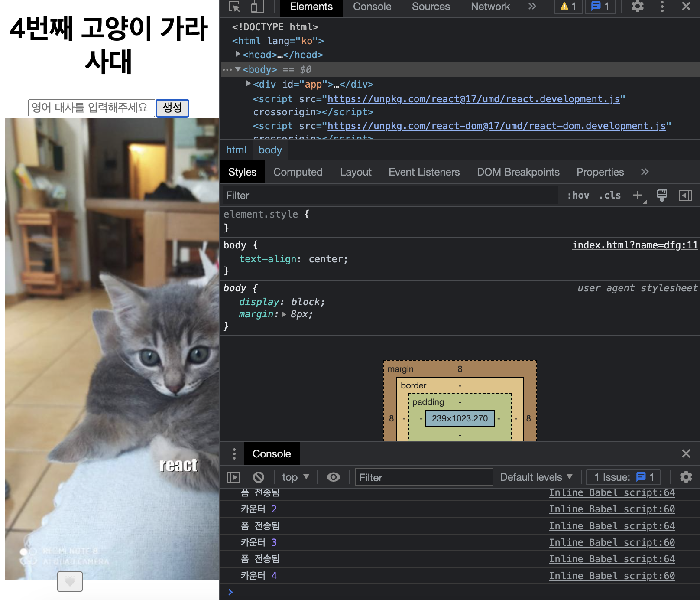This screenshot has width=700, height=600.
Task: Open the top JavaScript context dropdown
Action: click(x=295, y=477)
